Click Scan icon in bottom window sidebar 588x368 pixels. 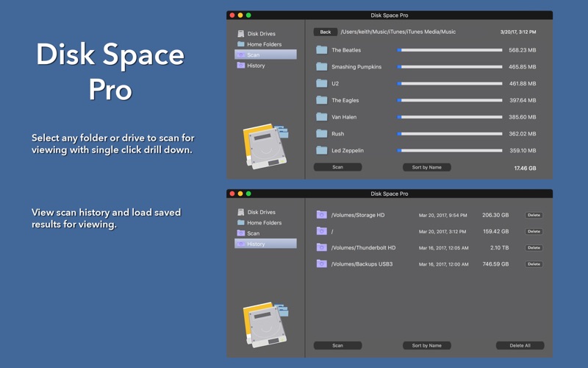coord(241,233)
